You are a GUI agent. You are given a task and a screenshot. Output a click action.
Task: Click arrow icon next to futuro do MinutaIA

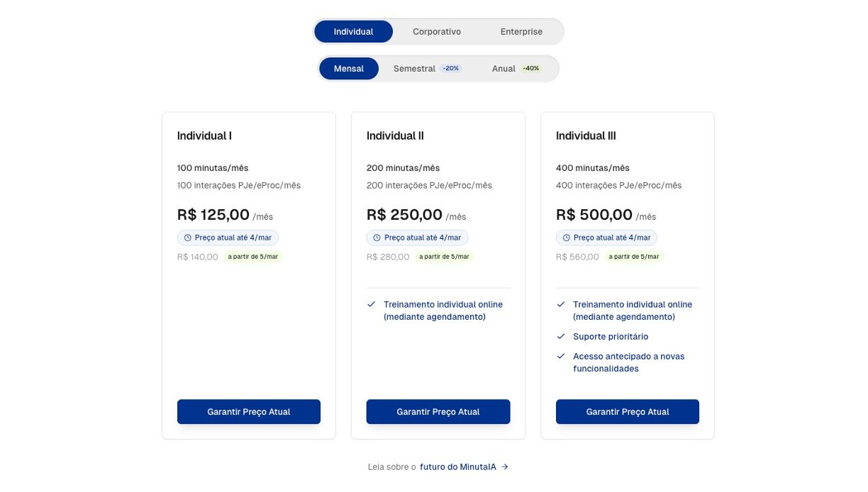(x=505, y=467)
